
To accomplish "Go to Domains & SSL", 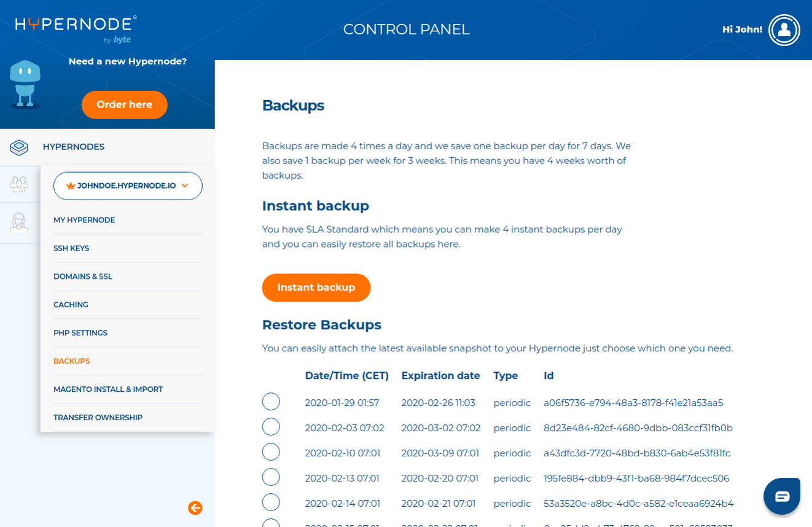I will point(83,276).
